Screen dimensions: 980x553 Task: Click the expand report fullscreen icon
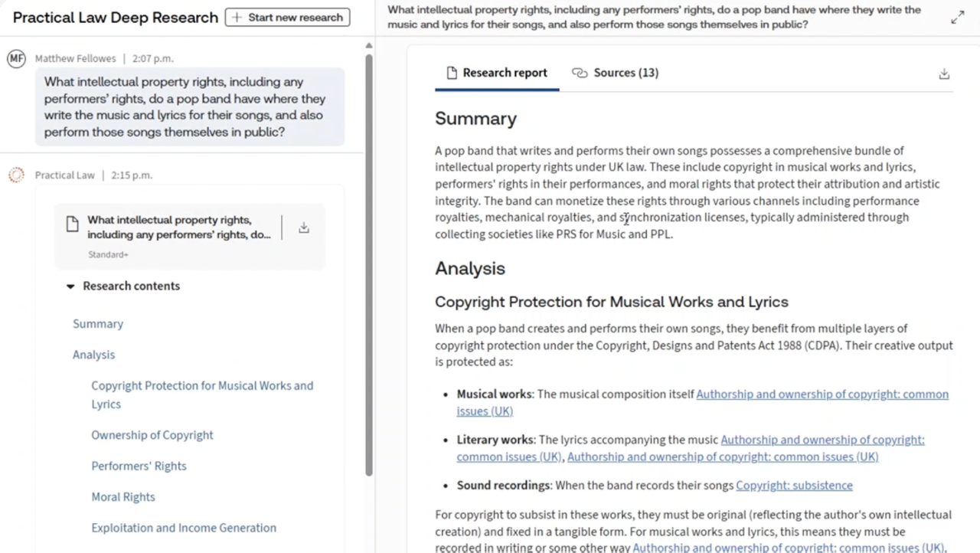(957, 18)
